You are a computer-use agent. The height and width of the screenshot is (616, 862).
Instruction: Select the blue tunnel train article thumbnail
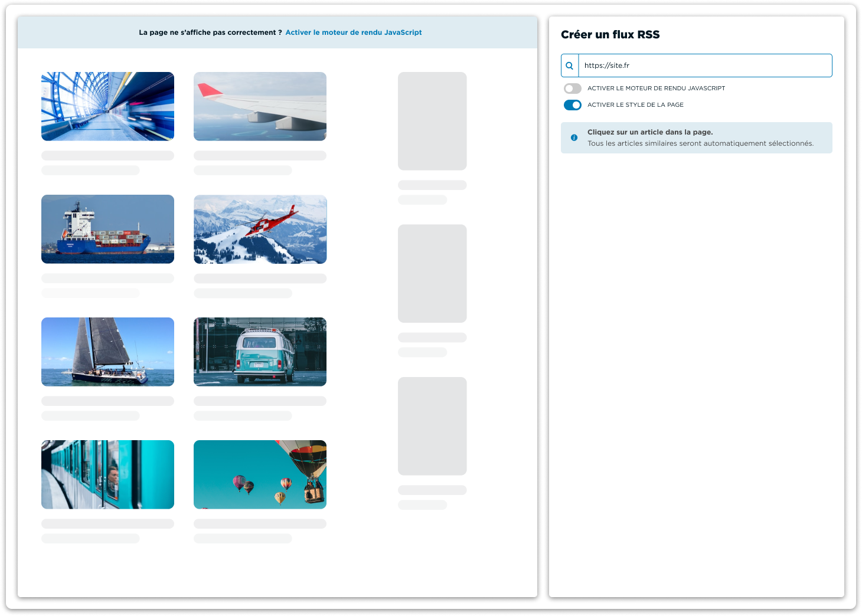coord(107,106)
